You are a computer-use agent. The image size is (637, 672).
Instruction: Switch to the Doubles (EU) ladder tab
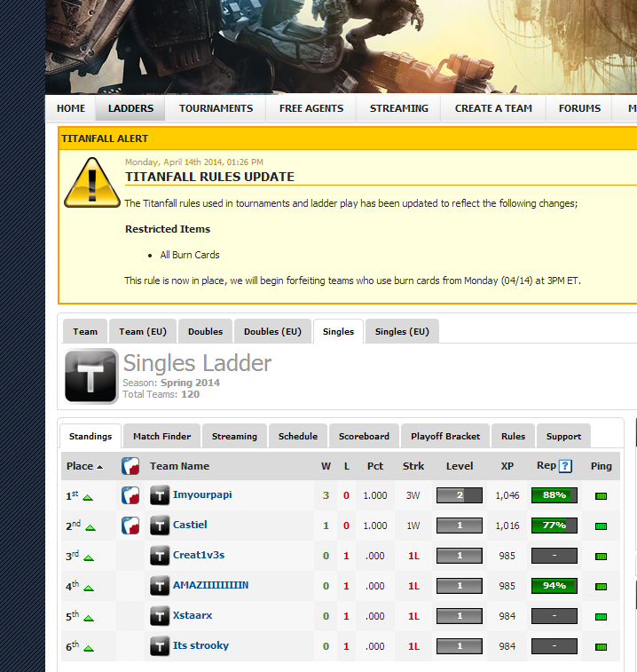click(x=272, y=331)
